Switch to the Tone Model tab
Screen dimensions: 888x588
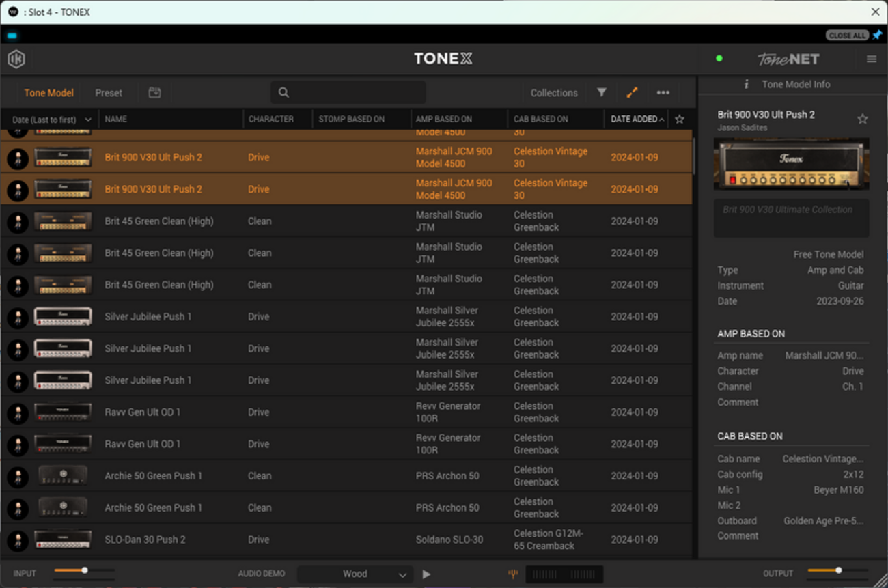tap(48, 93)
